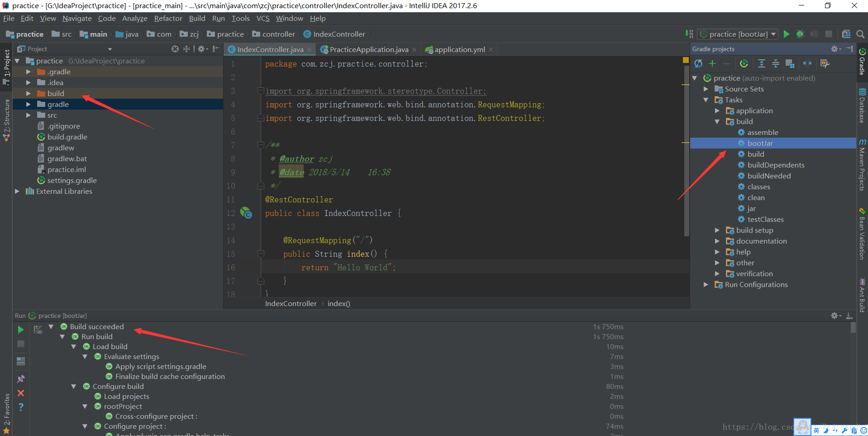This screenshot has height=436, width=868.
Task: Click controller breadcrumb in navigation bar
Action: click(x=274, y=34)
